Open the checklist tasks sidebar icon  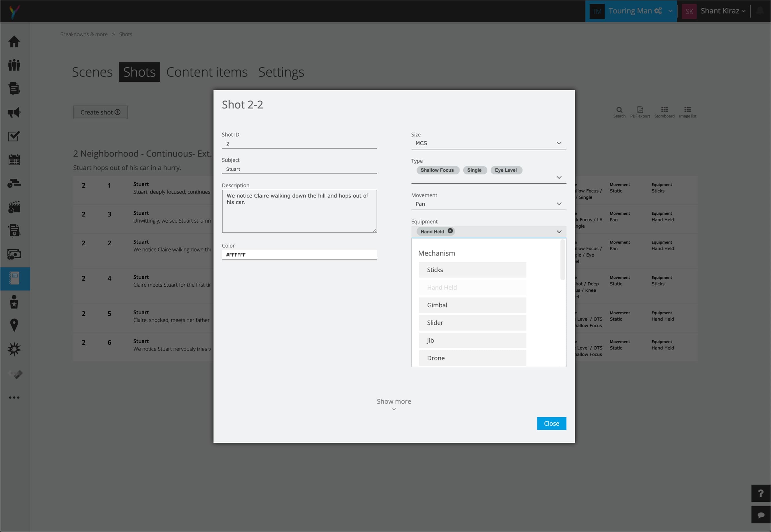click(x=14, y=136)
